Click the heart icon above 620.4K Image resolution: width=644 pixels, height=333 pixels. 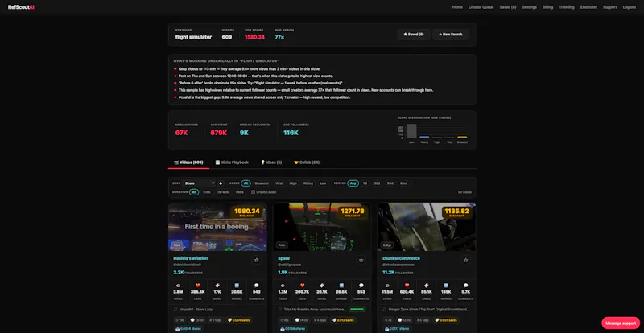point(407,286)
